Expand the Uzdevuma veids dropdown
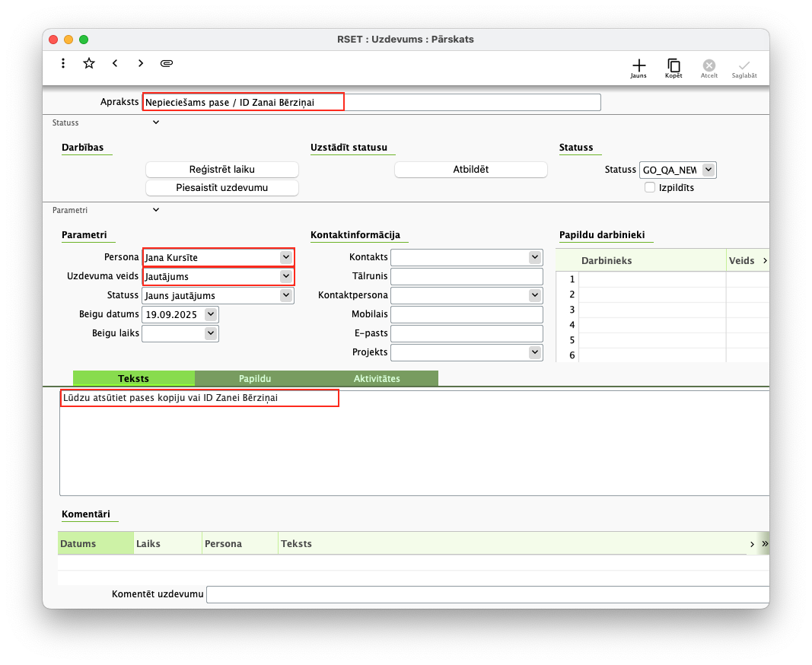The image size is (812, 665). 286,277
